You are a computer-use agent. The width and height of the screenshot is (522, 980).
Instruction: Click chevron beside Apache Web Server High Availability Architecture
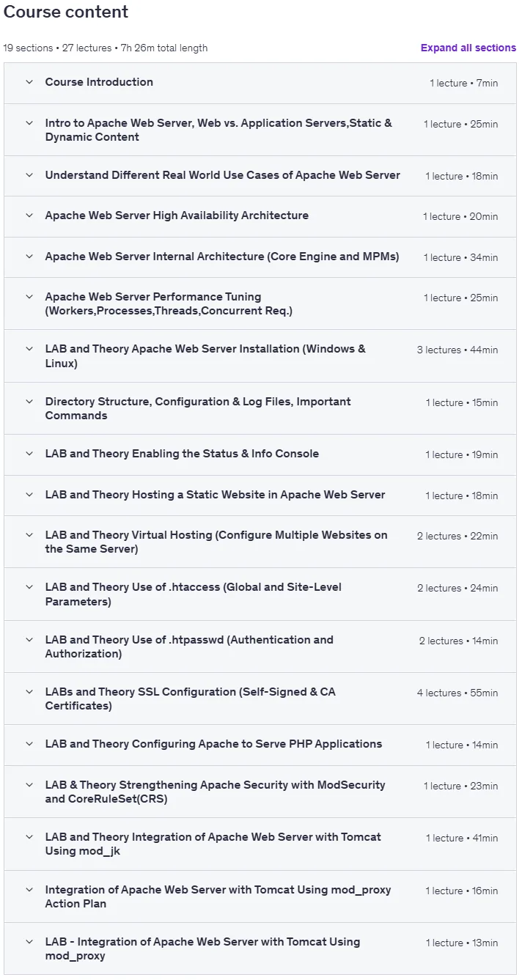29,215
